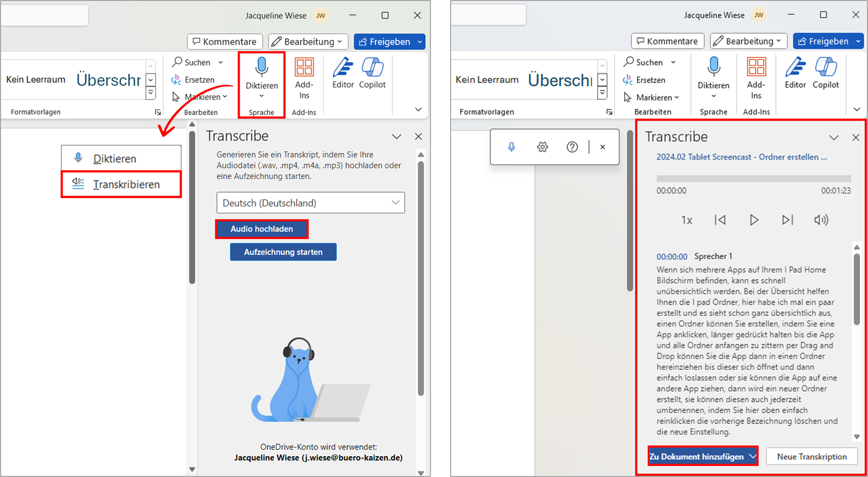Click the Audio hochladen button
Image resolution: width=868 pixels, height=477 pixels.
pyautogui.click(x=262, y=229)
